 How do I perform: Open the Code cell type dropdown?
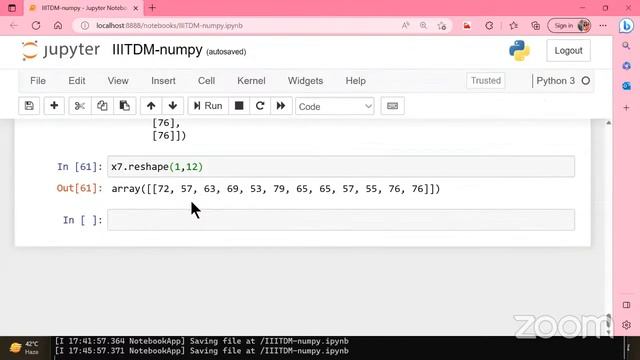click(x=335, y=107)
